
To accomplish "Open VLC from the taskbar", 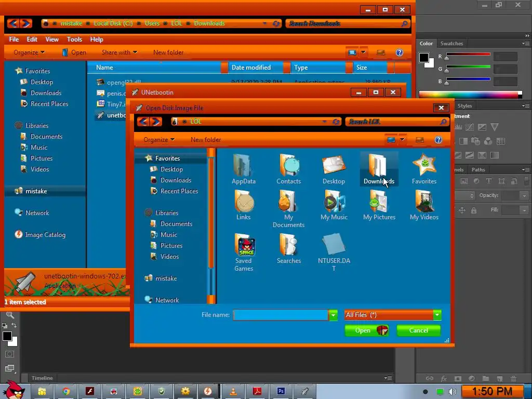I will pos(233,391).
